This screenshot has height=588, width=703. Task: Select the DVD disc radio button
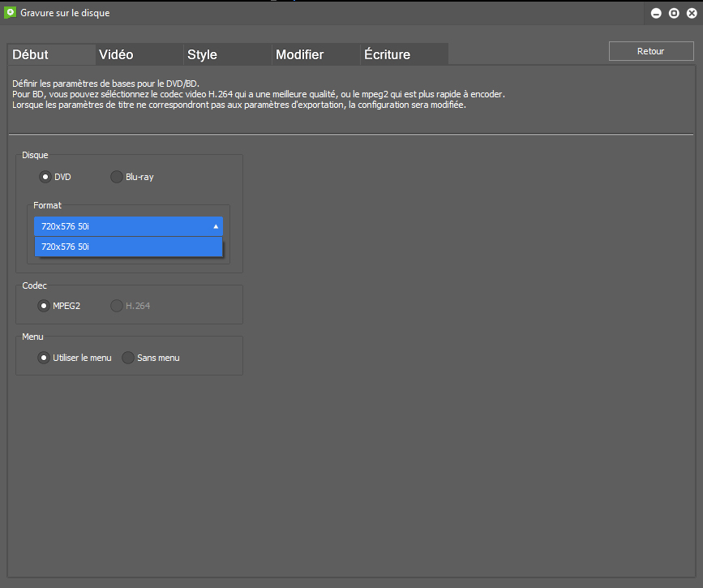point(45,177)
